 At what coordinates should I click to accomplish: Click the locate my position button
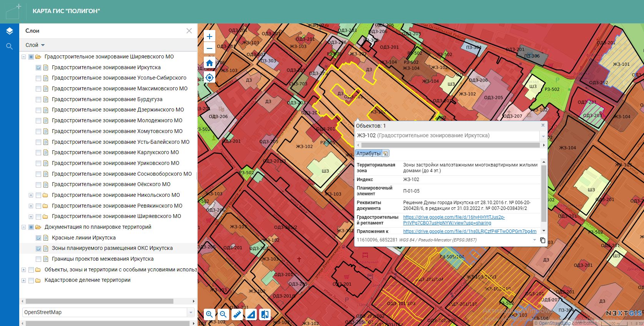[209, 78]
